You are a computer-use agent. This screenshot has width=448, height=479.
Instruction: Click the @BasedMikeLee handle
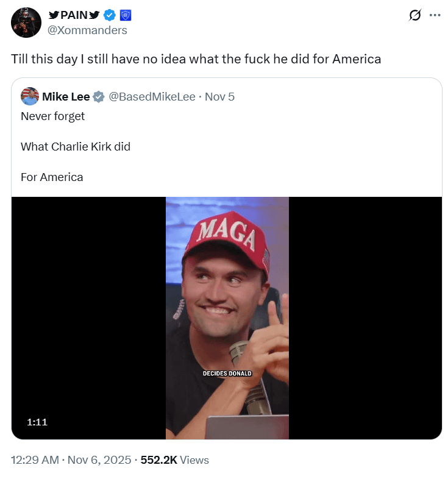(152, 96)
